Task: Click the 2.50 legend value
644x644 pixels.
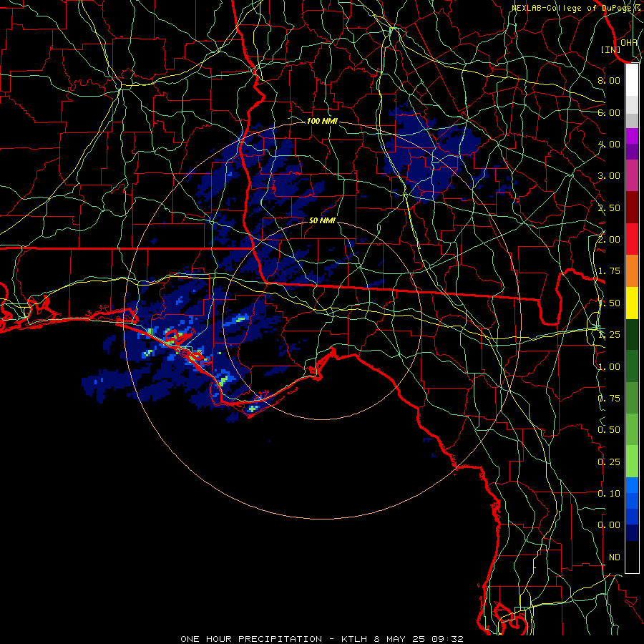Action: (609, 208)
